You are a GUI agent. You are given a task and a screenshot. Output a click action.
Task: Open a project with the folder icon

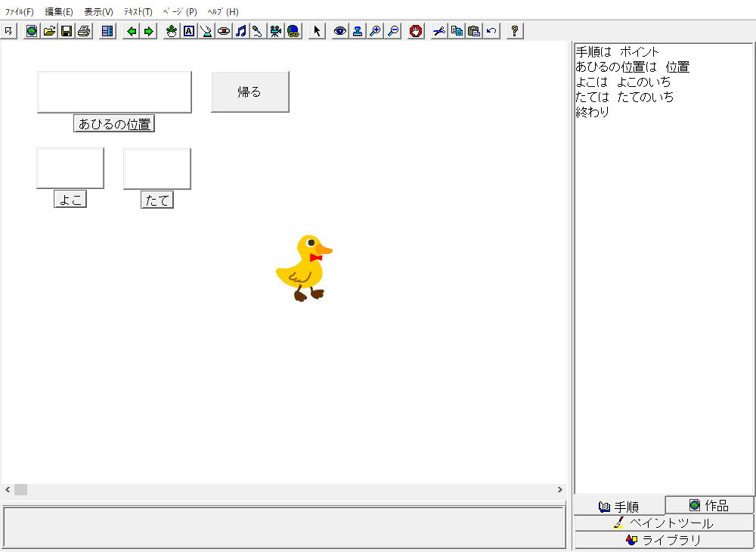(x=49, y=31)
